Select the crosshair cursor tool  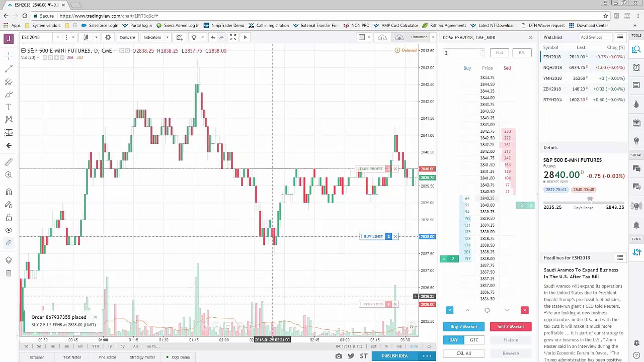tap(9, 55)
